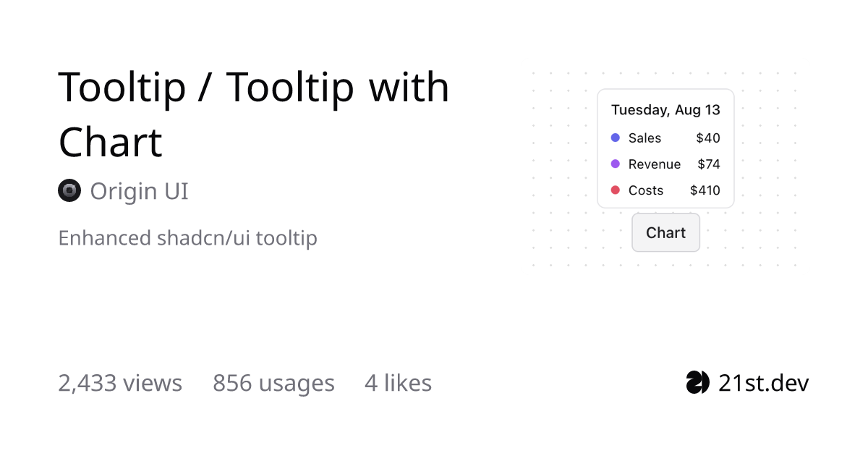Click the $410 Costs value
The width and height of the screenshot is (868, 456).
[705, 190]
